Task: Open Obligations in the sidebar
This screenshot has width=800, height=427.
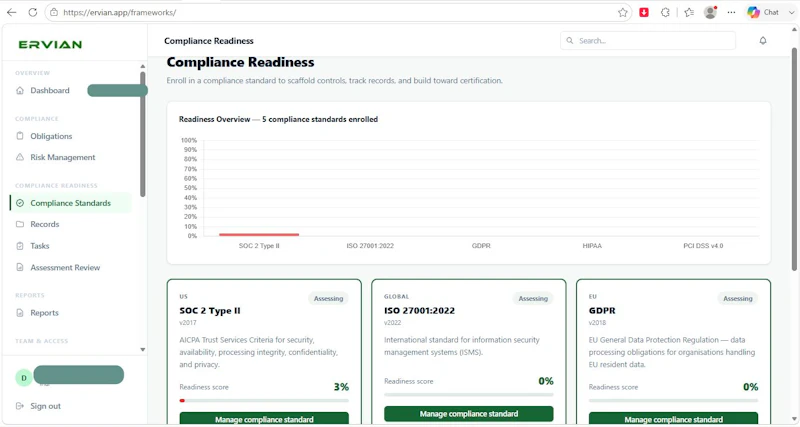Action: (x=51, y=136)
